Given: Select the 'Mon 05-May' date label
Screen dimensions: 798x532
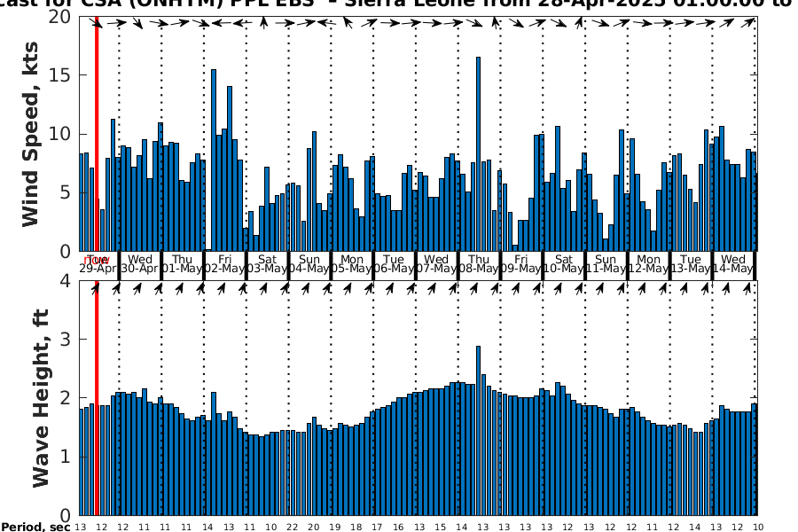Looking at the screenshot, I should coord(352,263).
